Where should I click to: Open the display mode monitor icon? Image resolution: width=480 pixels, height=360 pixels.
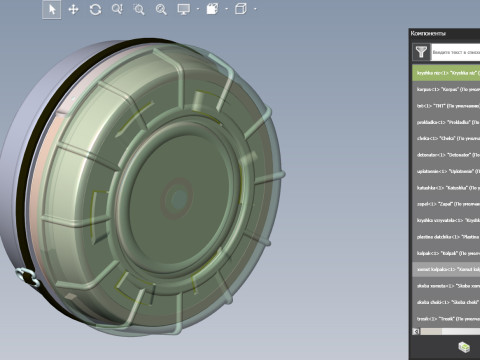184,9
